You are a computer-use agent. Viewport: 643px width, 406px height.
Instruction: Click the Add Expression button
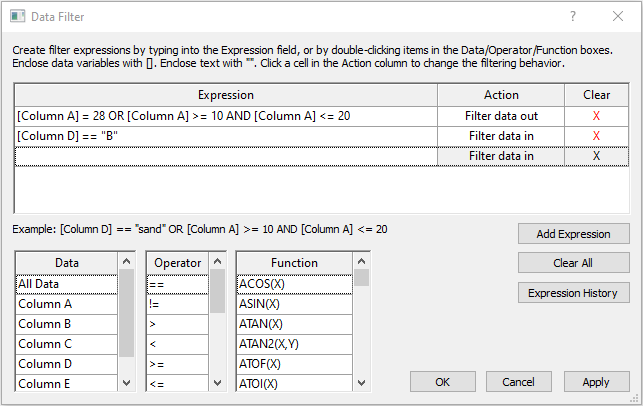click(573, 233)
